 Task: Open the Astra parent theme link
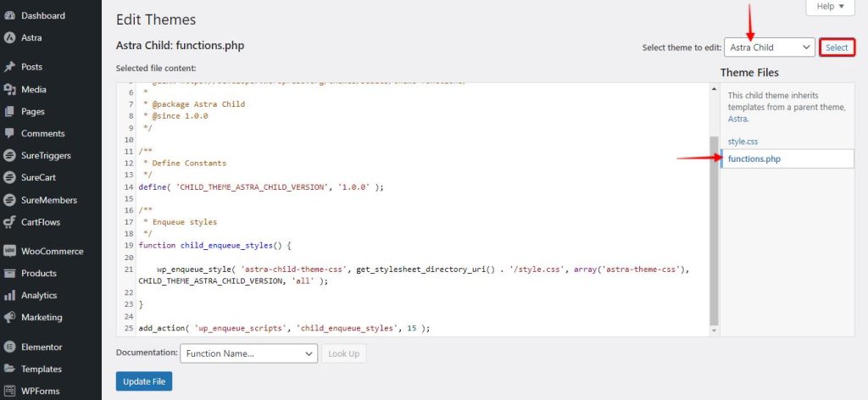coord(737,119)
